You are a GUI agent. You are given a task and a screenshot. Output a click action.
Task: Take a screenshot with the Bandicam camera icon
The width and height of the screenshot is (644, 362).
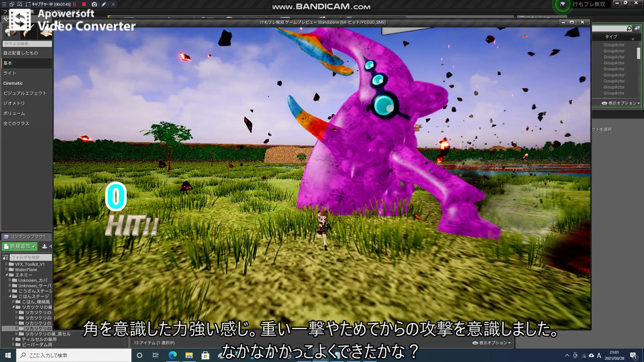[95, 4]
